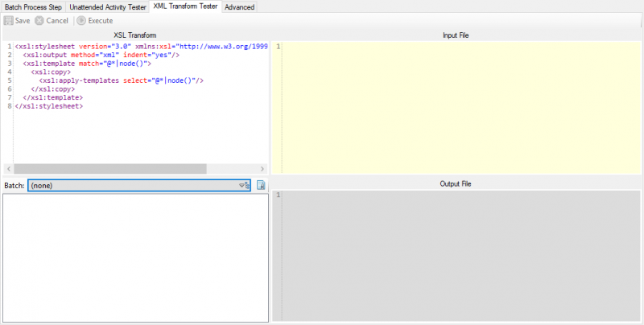The width and height of the screenshot is (644, 325).
Task: Click the Cancel toolbar button
Action: [52, 21]
